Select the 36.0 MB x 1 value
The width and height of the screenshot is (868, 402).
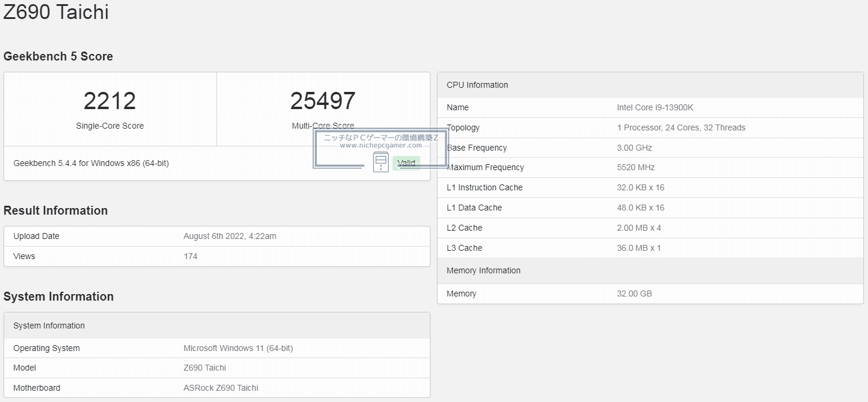(x=639, y=248)
